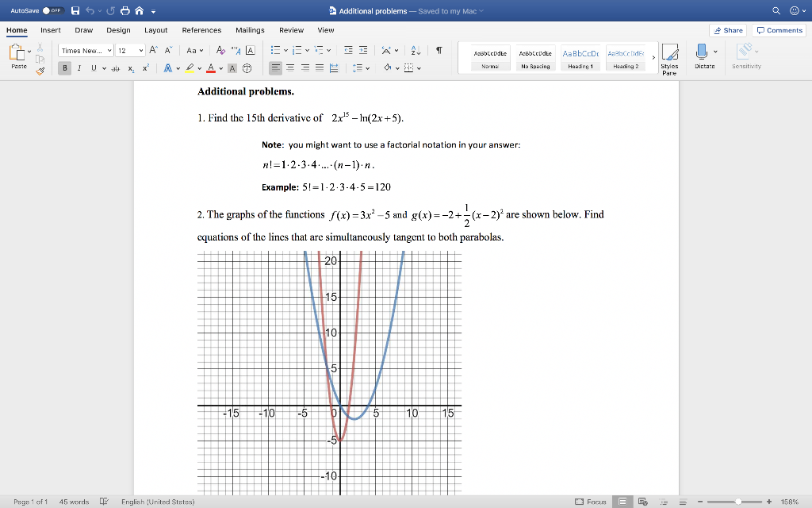This screenshot has width=812, height=508.
Task: Open the References tab
Action: point(201,30)
